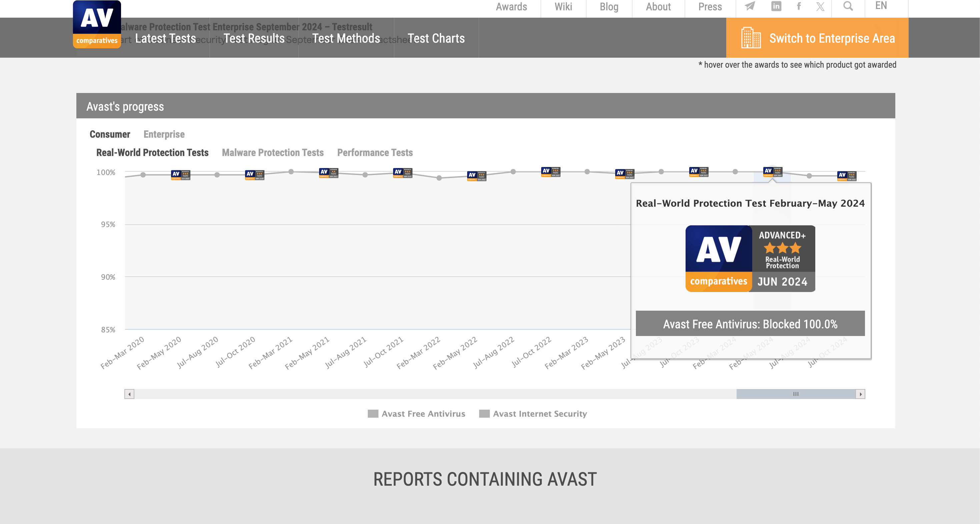The image size is (980, 524).
Task: Switch to Real-World Protection Tests tab
Action: point(152,152)
